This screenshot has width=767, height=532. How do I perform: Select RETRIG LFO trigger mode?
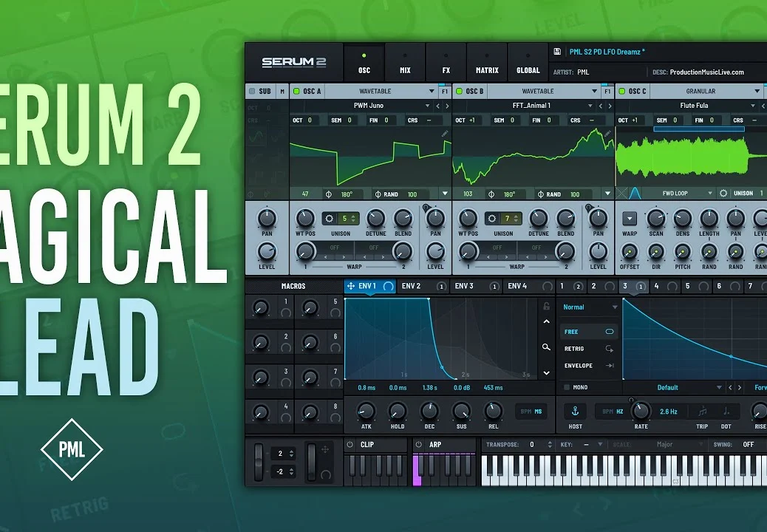(589, 349)
